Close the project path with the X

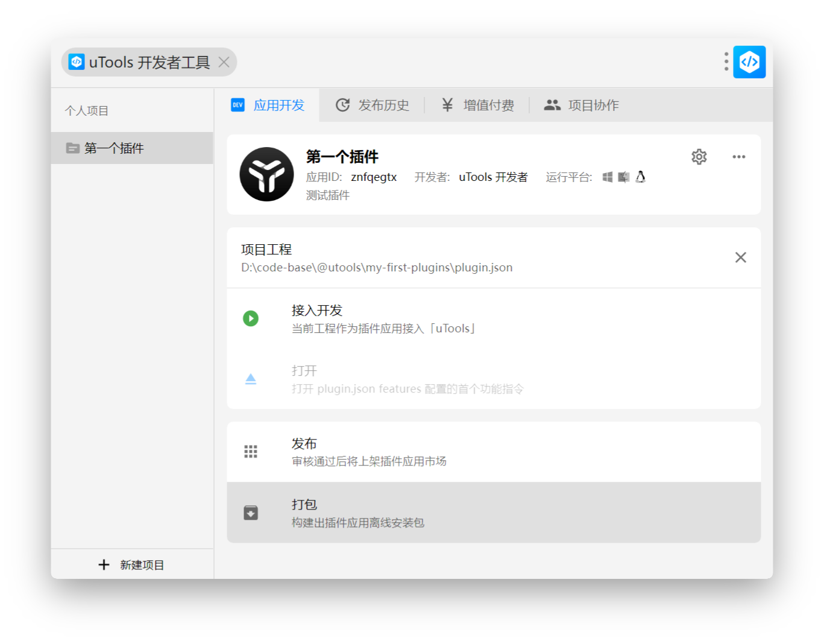click(741, 257)
